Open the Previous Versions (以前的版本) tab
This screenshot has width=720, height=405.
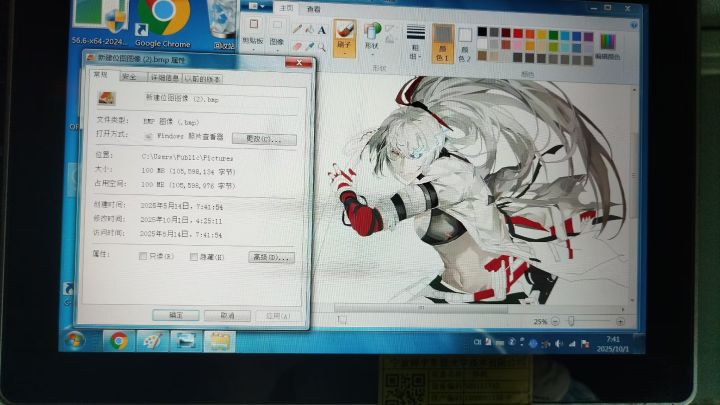pyautogui.click(x=202, y=79)
